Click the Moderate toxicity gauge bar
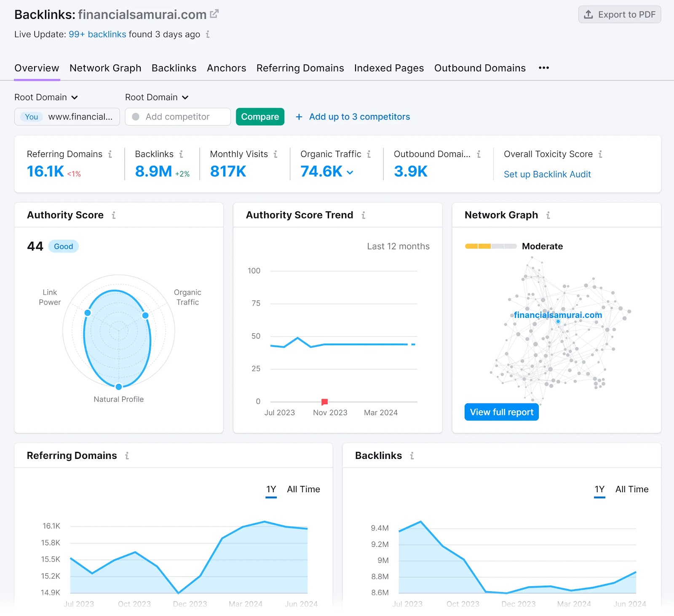Screen dimensions: 674x616 pyautogui.click(x=490, y=246)
